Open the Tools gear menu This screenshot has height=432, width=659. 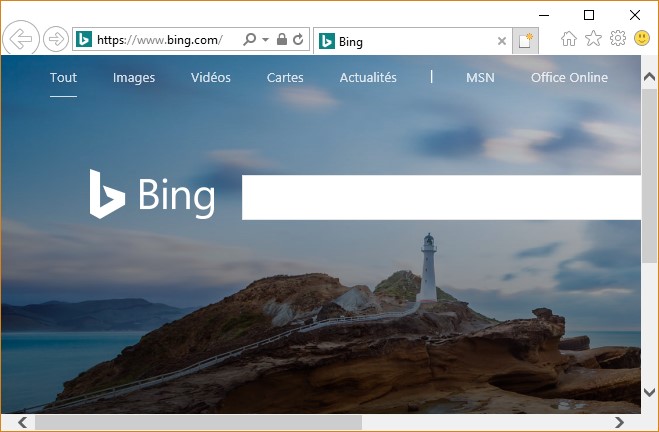click(618, 39)
